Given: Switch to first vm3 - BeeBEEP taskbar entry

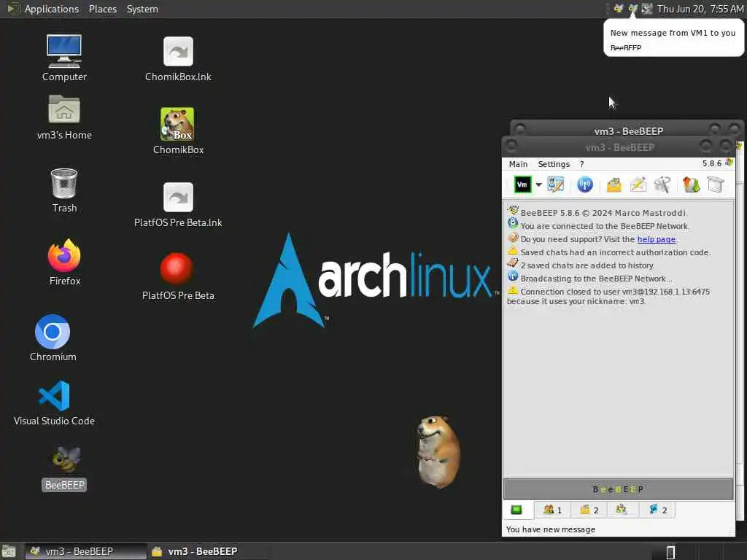Looking at the screenshot, I should click(85, 551).
